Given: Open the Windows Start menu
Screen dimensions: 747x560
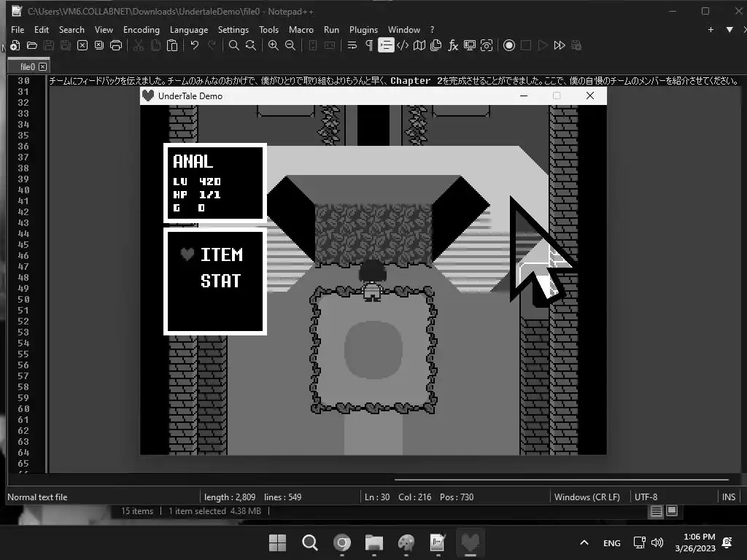Looking at the screenshot, I should pos(277,542).
